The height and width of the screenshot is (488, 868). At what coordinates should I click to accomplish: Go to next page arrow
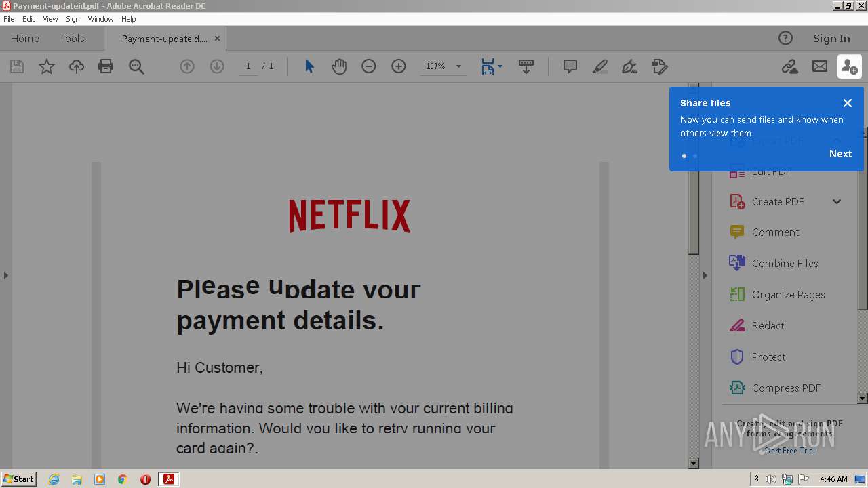point(217,66)
